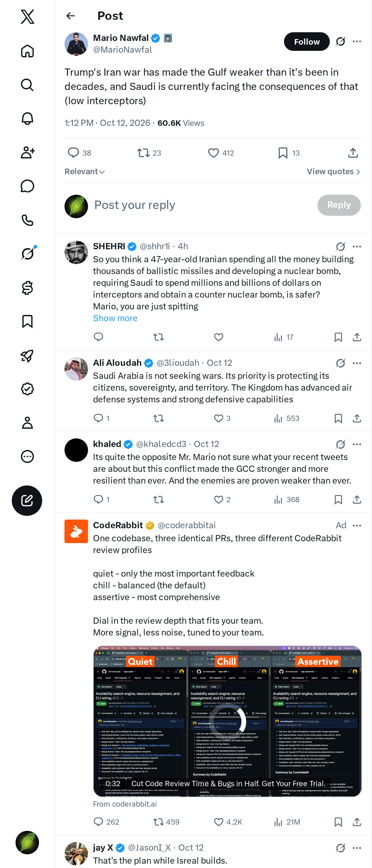Open more options for Mario Nawfal's post
The width and height of the screenshot is (372, 868).
357,42
